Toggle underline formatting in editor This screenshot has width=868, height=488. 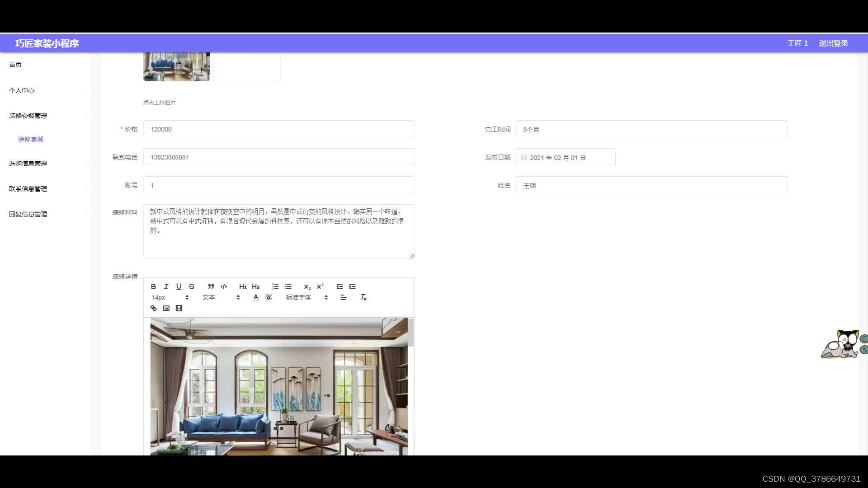click(x=179, y=286)
